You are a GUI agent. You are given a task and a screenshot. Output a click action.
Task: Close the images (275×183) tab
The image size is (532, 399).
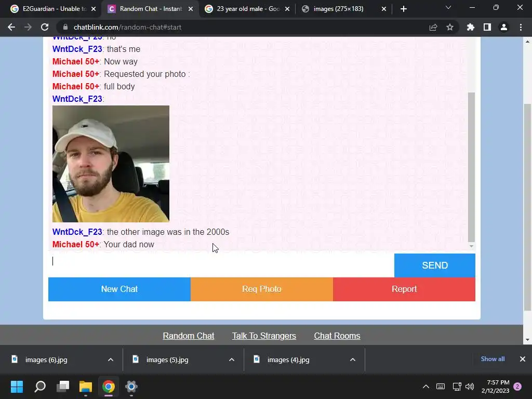coord(384,9)
